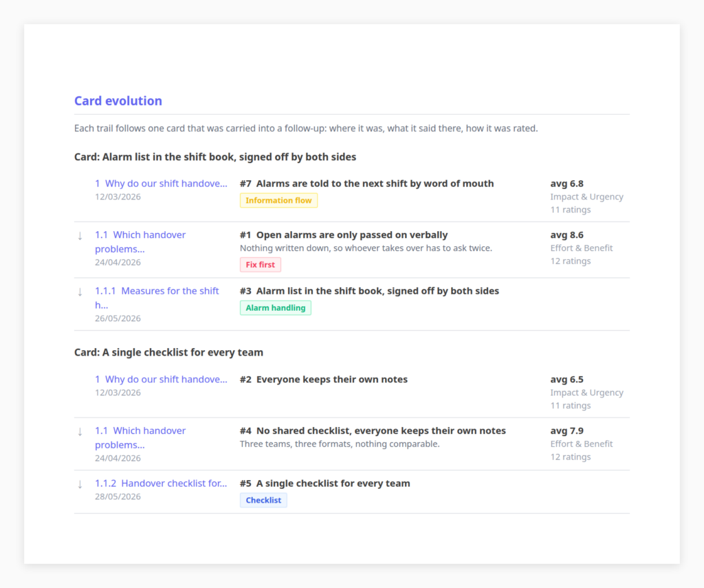Click the date '28/05/2026'
Screen dimensions: 704x588
click(118, 497)
